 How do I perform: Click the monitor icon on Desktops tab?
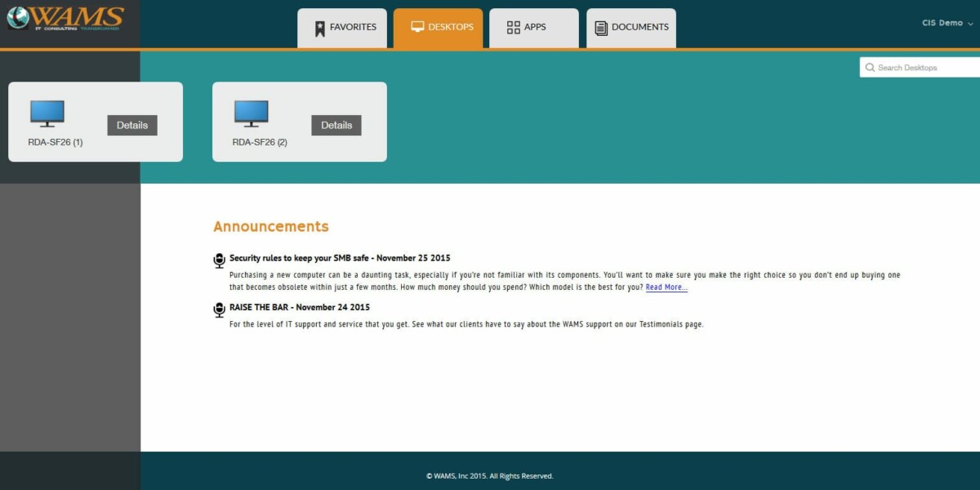click(x=417, y=27)
